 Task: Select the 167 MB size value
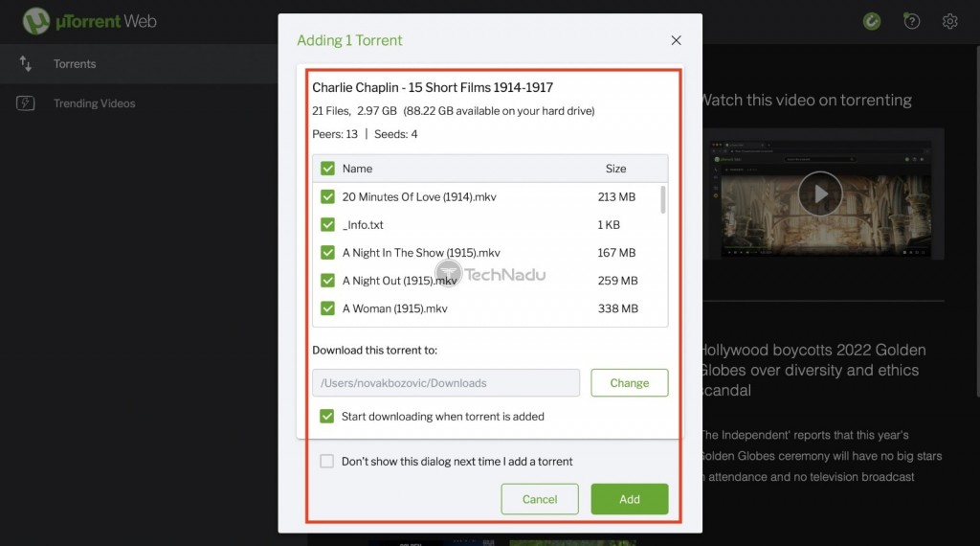pyautogui.click(x=616, y=253)
